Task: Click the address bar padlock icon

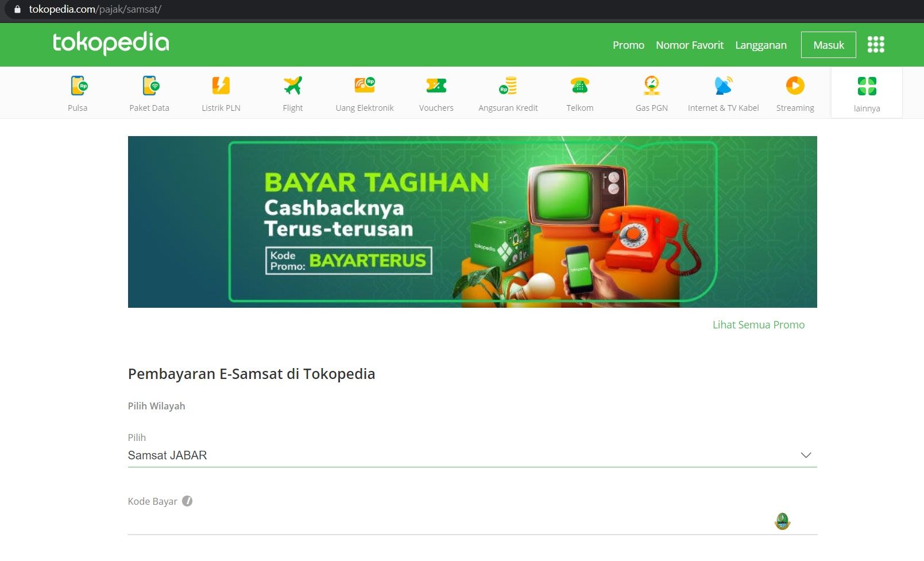Action: click(17, 9)
